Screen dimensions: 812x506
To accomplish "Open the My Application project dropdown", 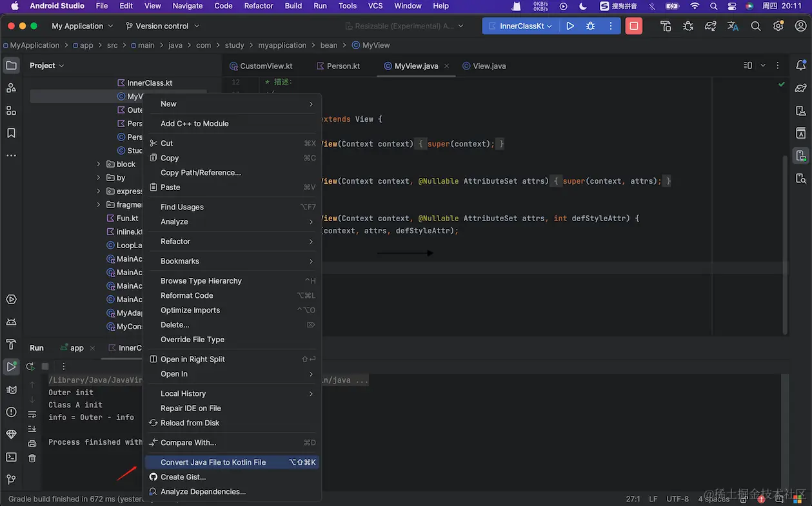I will click(x=82, y=26).
